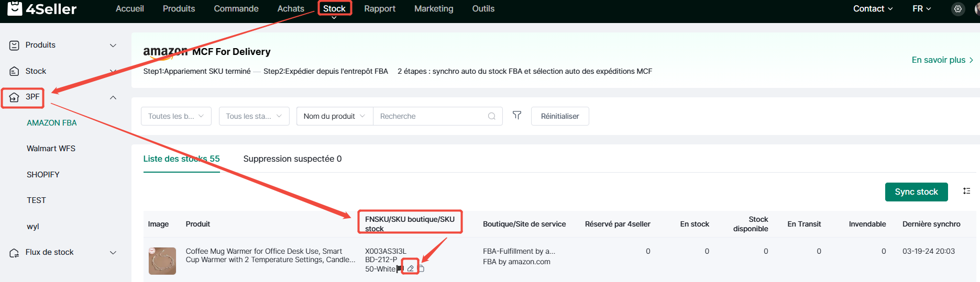Image resolution: width=980 pixels, height=282 pixels.
Task: Switch to Liste des stocks tab
Action: tap(182, 159)
